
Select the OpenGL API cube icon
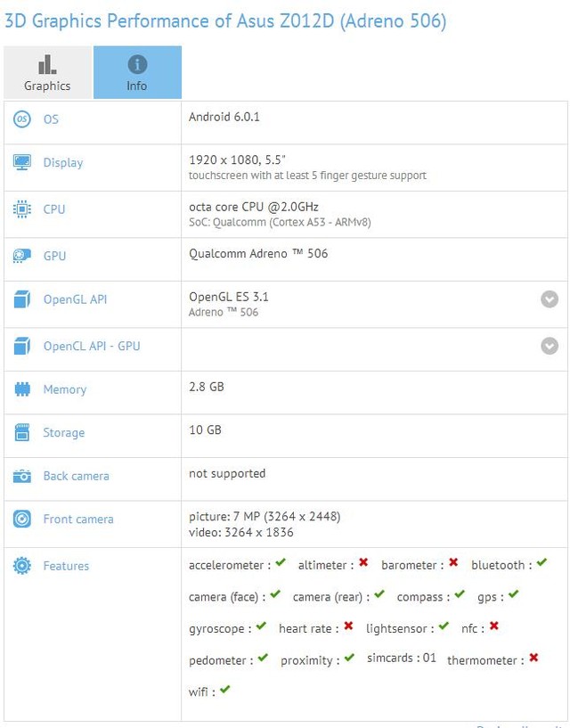pos(22,299)
